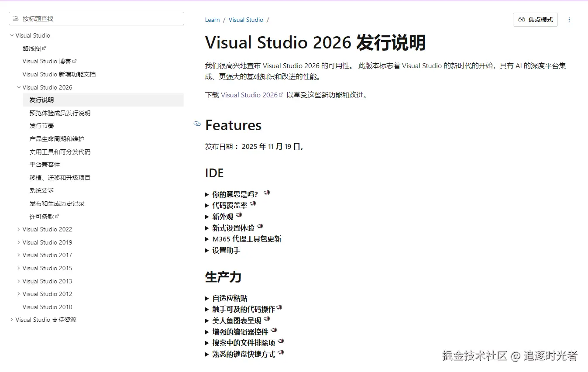Open 产品生命周期和维护 page
The height and width of the screenshot is (372, 588).
(x=57, y=139)
